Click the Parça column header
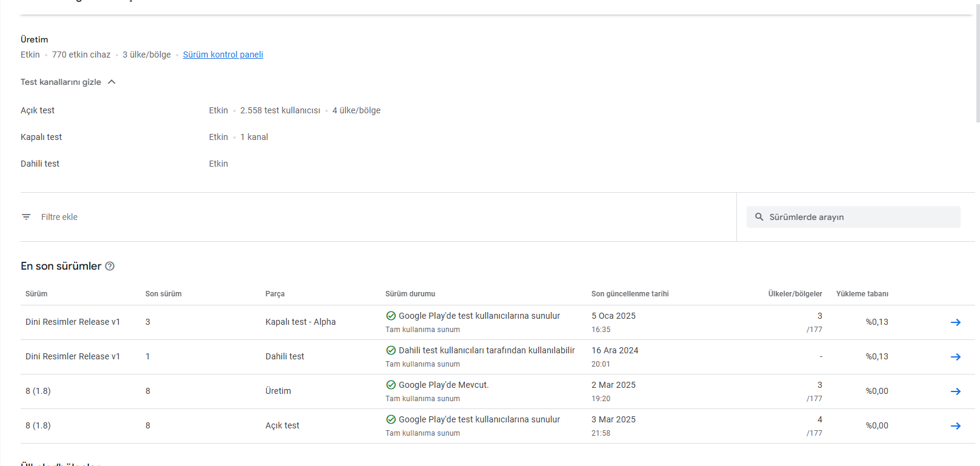Viewport: 980px width, 466px height. pyautogui.click(x=275, y=294)
